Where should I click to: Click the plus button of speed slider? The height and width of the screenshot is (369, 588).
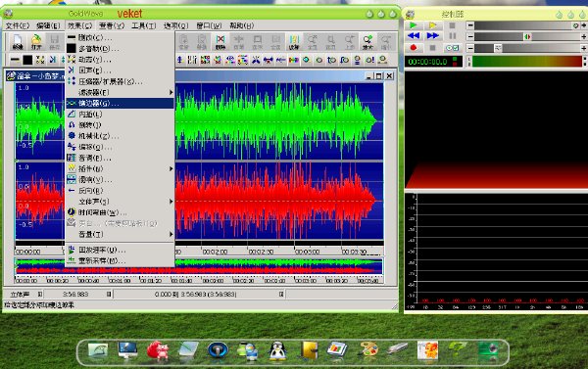(x=584, y=48)
